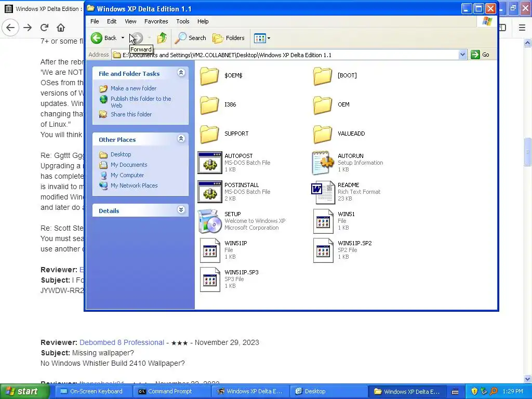Viewport: 532px width, 399px height.
Task: Switch to Desktop taskbar item
Action: point(328,392)
